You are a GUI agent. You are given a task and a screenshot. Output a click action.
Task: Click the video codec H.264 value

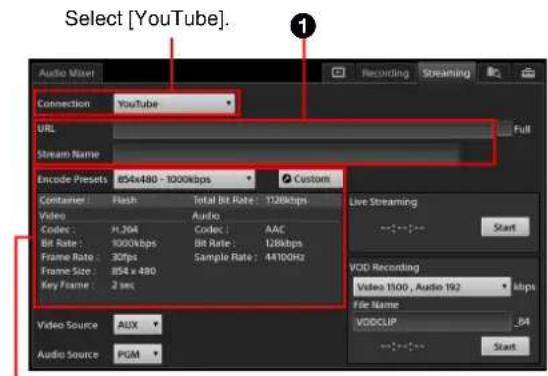point(124,230)
